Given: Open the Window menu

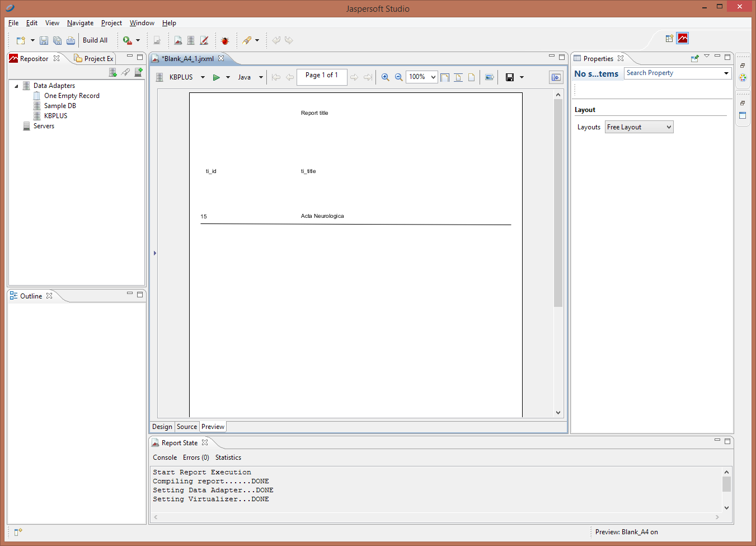Looking at the screenshot, I should (142, 23).
